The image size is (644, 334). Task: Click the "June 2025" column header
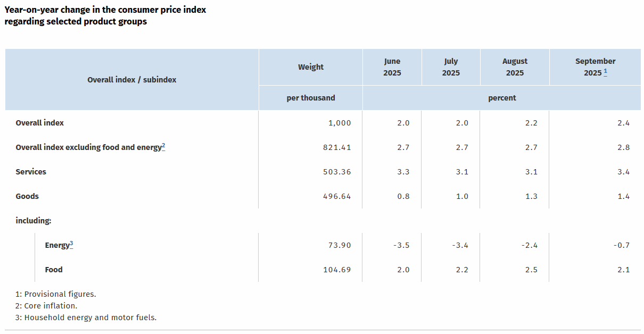(392, 67)
